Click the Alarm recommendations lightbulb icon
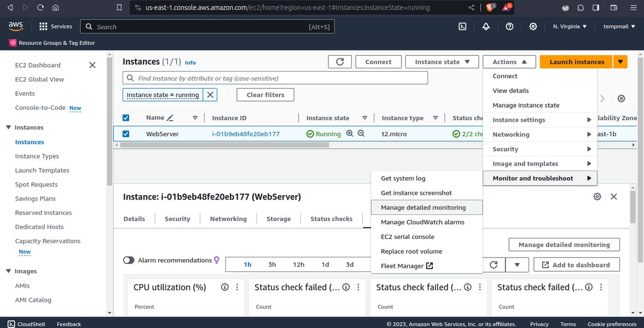Image resolution: width=644 pixels, height=328 pixels. 217,260
